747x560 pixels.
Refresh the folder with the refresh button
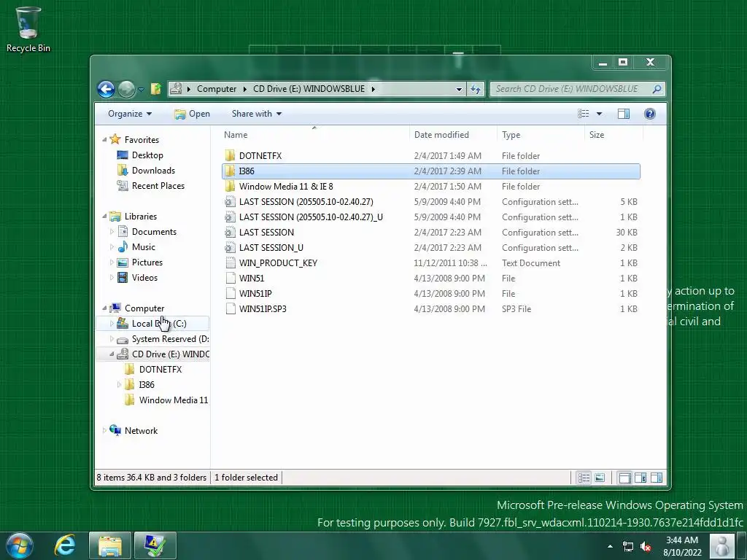476,89
